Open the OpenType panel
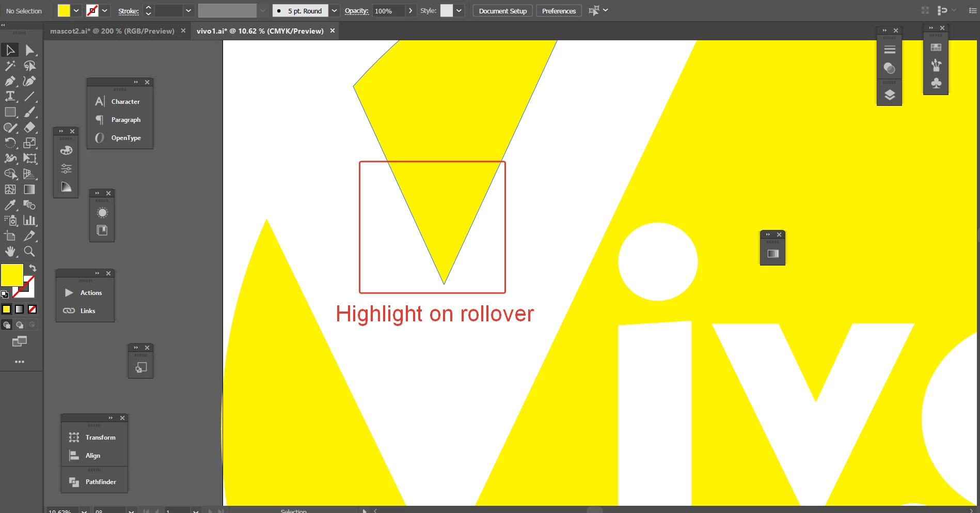 (120, 138)
